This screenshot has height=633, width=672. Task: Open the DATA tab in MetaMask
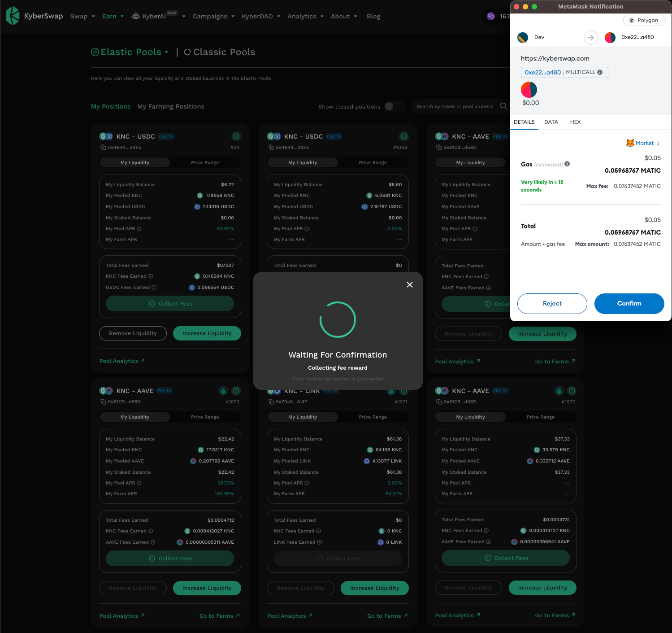(x=551, y=122)
